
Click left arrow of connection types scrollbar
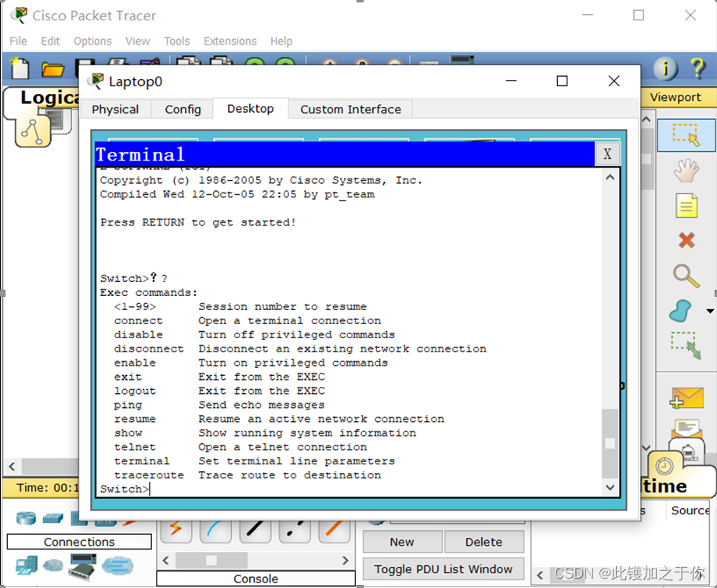(x=166, y=560)
